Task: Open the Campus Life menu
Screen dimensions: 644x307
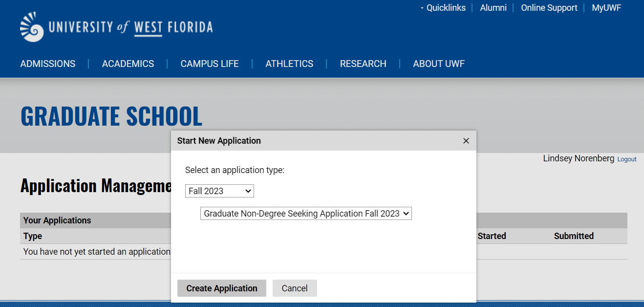Action: click(x=210, y=64)
